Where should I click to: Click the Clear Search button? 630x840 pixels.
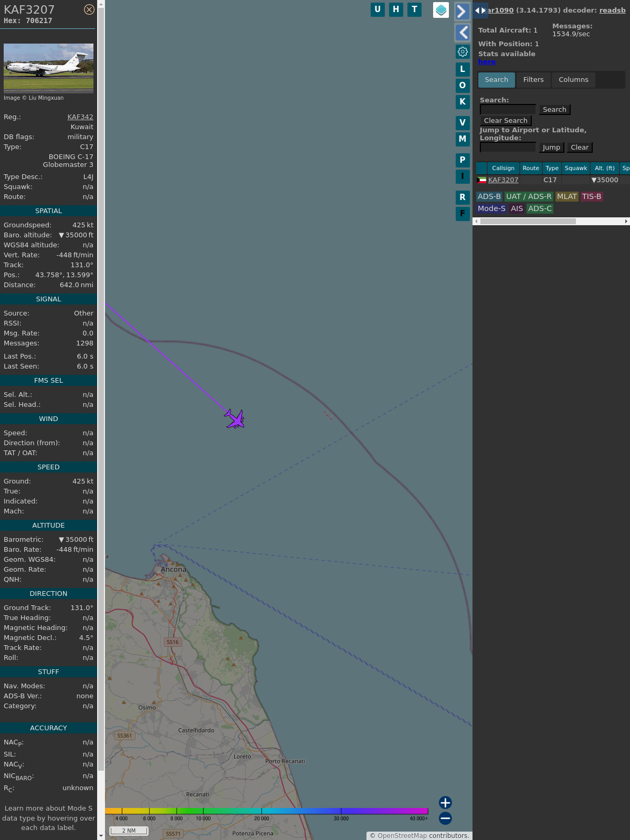506,121
